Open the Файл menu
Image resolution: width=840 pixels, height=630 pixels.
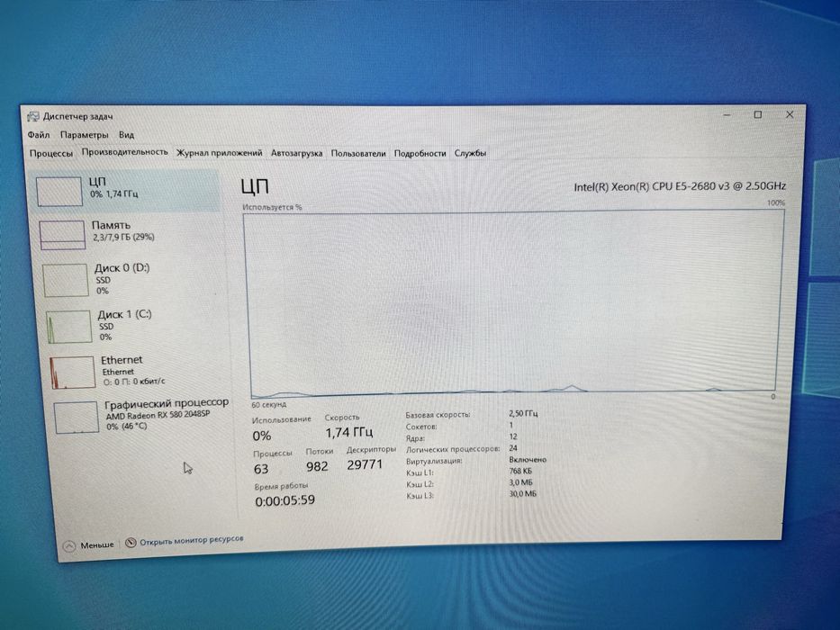point(39,135)
